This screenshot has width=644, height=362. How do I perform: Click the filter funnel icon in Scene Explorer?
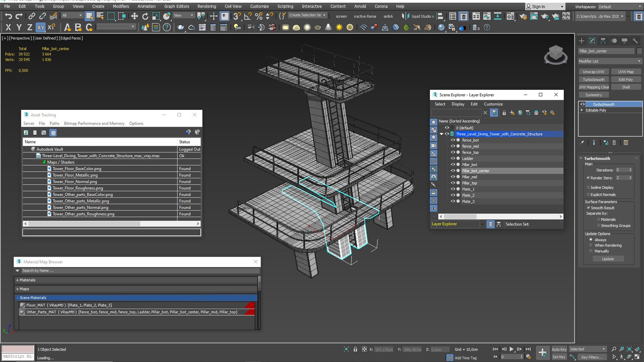pyautogui.click(x=494, y=113)
